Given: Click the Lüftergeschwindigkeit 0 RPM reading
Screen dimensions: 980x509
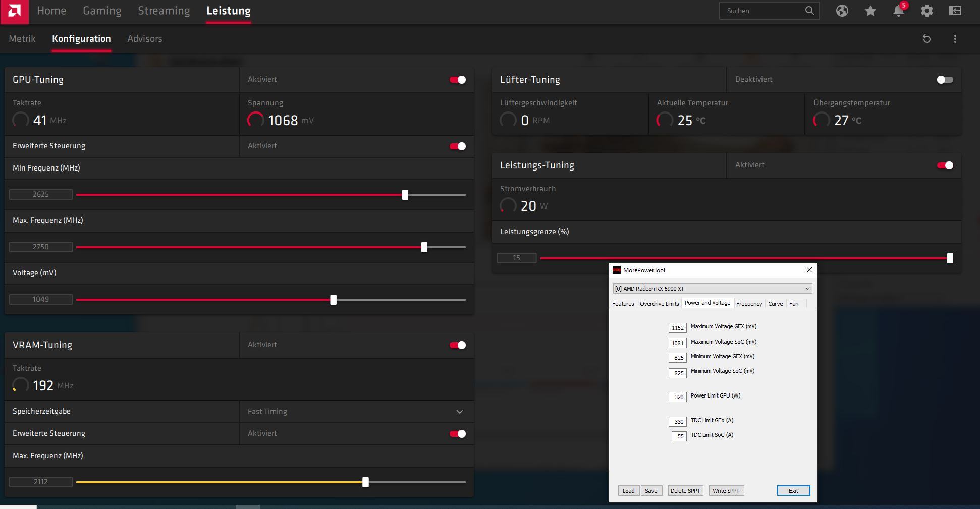Looking at the screenshot, I should pos(525,120).
